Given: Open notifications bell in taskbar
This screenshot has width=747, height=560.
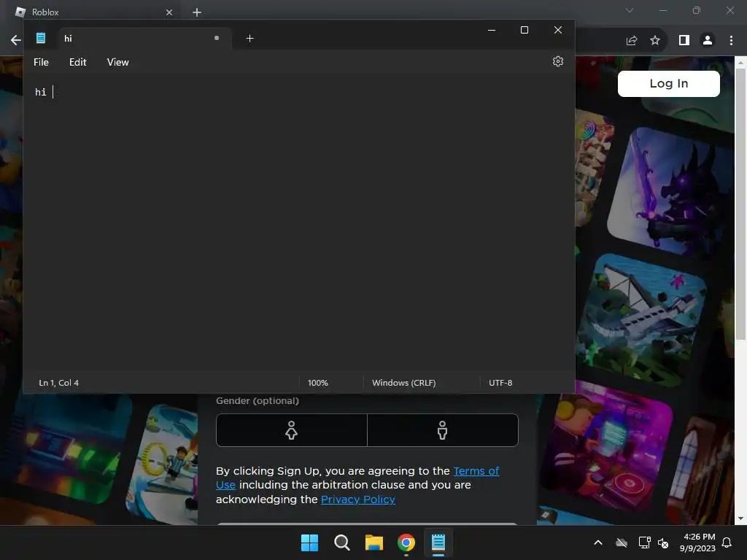Looking at the screenshot, I should [x=727, y=542].
